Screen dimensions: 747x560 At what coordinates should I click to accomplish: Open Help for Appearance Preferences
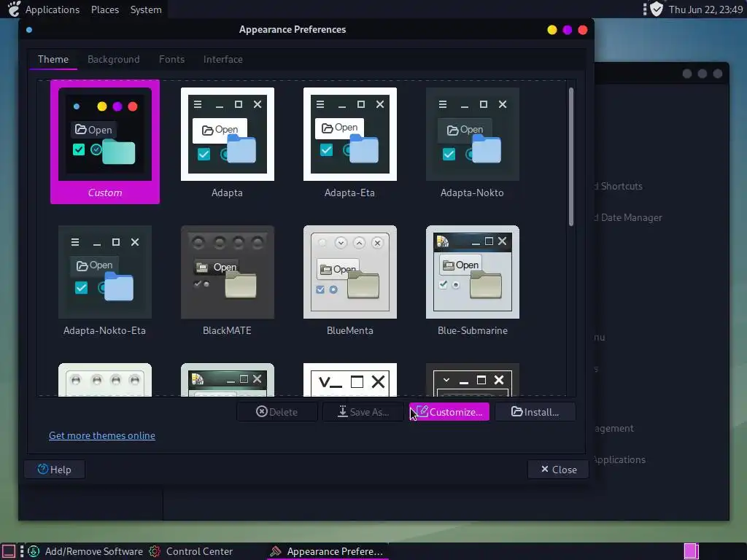point(54,470)
